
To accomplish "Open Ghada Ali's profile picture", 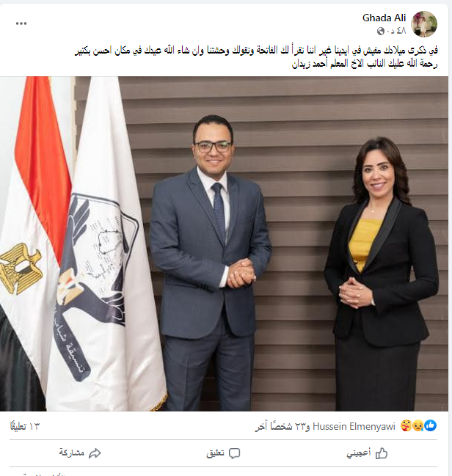I will click(424, 24).
